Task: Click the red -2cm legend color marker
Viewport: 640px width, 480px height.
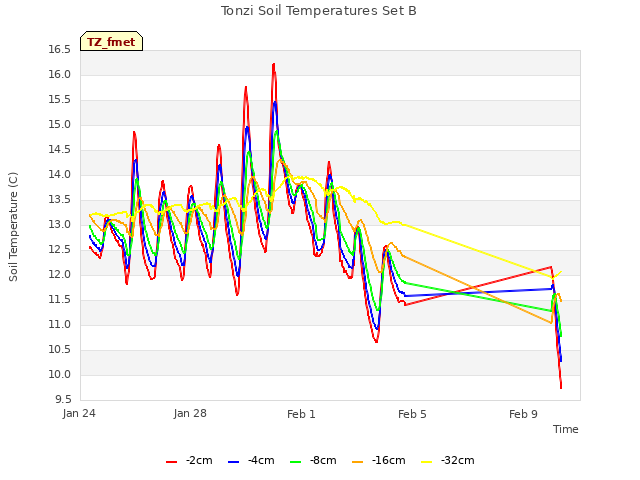Action: [171, 462]
